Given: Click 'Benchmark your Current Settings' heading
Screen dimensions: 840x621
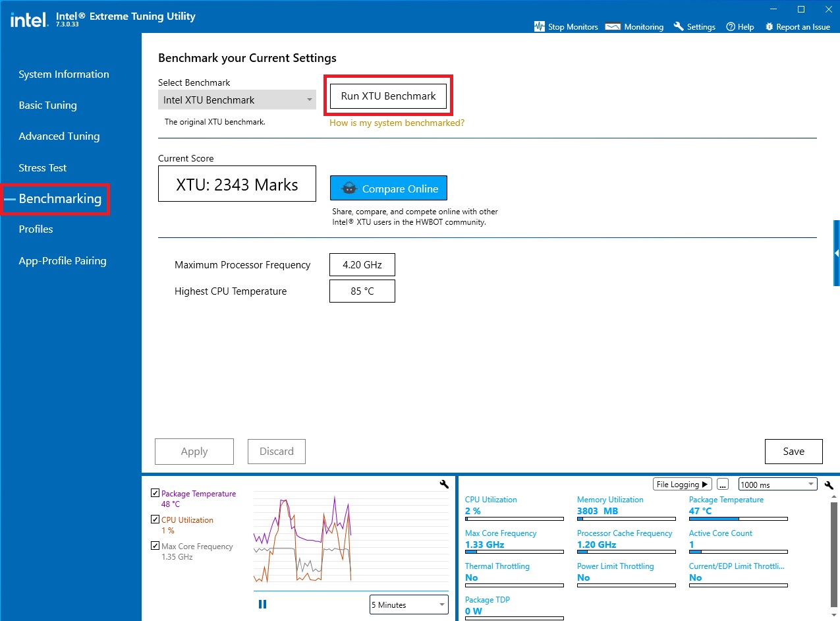Looking at the screenshot, I should pos(247,58).
